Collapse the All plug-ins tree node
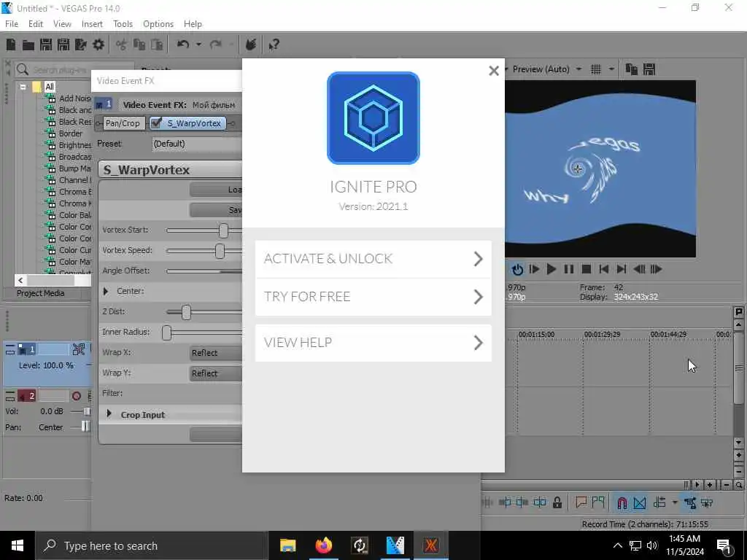747x560 pixels. pyautogui.click(x=23, y=87)
